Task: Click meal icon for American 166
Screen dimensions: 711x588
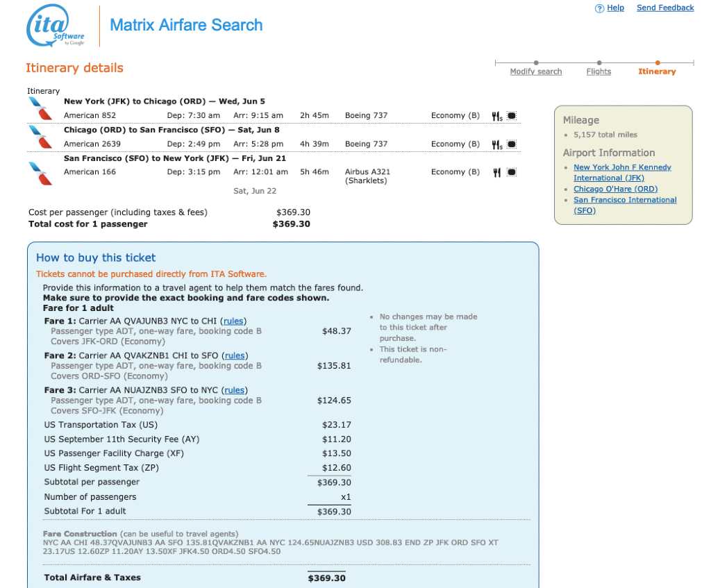Action: [x=496, y=172]
